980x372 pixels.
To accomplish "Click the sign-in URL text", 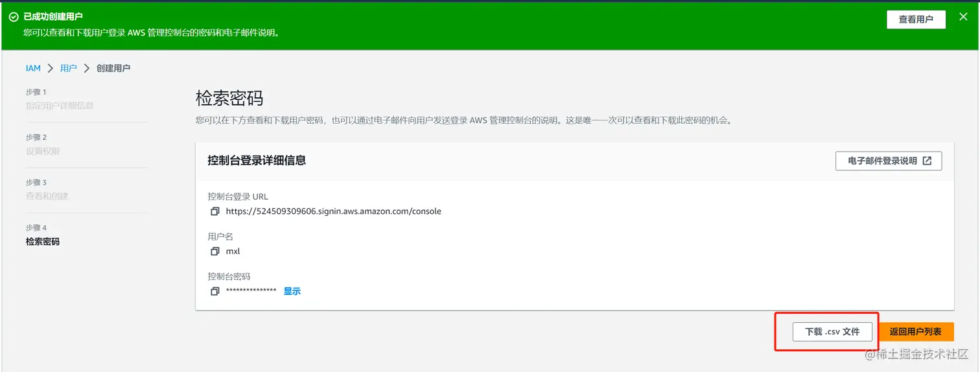I will (333, 211).
